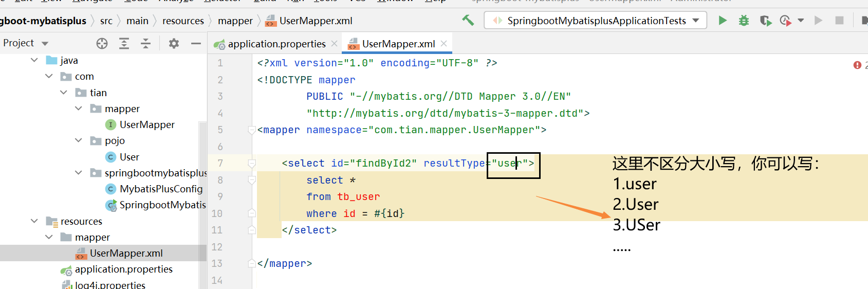Fold the select tag at line 7
The image size is (868, 289).
coord(252,164)
